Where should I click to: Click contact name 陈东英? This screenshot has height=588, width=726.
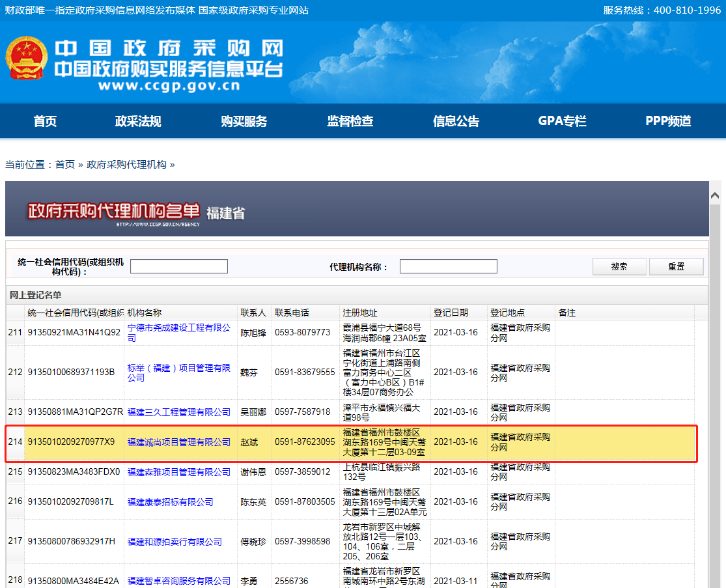pos(253,502)
